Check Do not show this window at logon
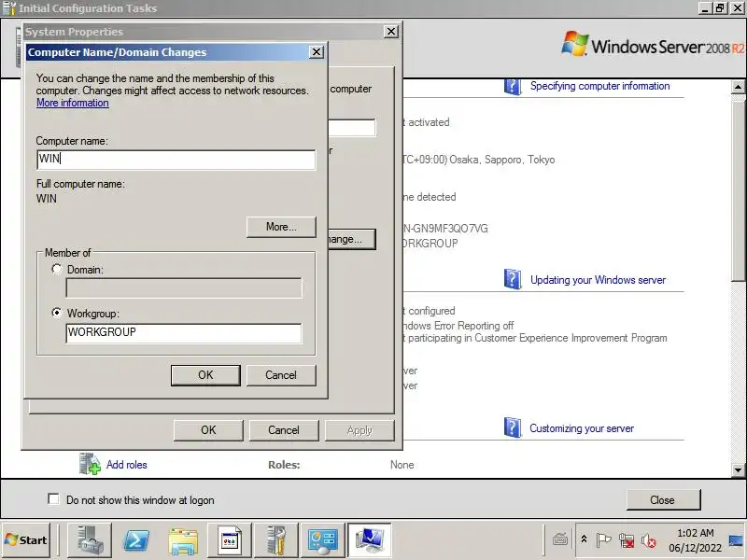This screenshot has height=560, width=747. click(53, 499)
